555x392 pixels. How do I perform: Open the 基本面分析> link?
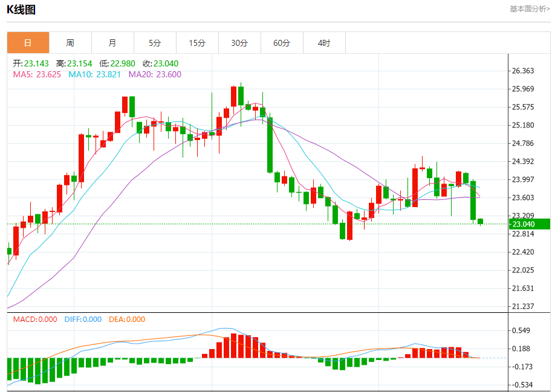click(530, 9)
